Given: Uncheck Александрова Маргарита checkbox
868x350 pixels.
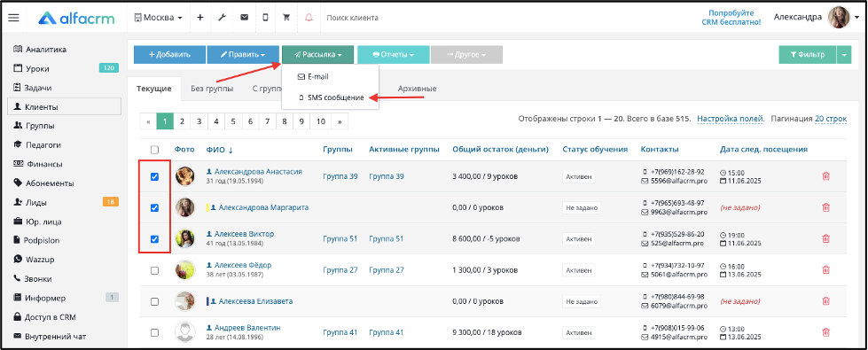Looking at the screenshot, I should point(154,208).
